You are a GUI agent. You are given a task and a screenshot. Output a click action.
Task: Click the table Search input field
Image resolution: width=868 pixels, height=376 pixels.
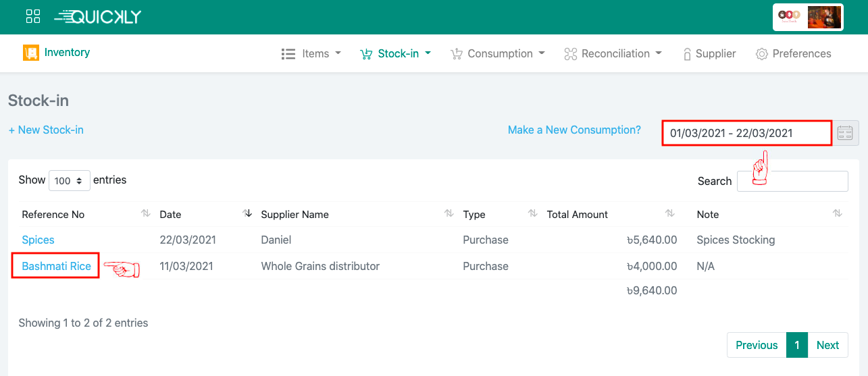coord(792,181)
